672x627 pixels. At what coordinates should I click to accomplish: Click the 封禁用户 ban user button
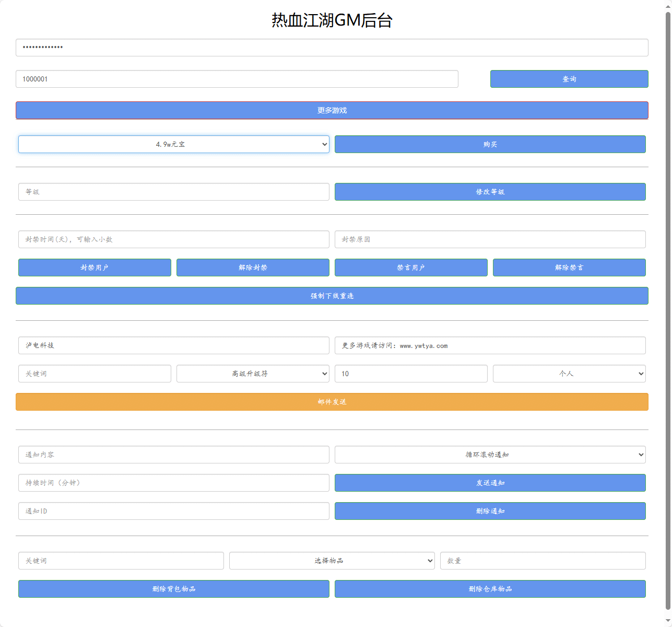click(x=95, y=268)
